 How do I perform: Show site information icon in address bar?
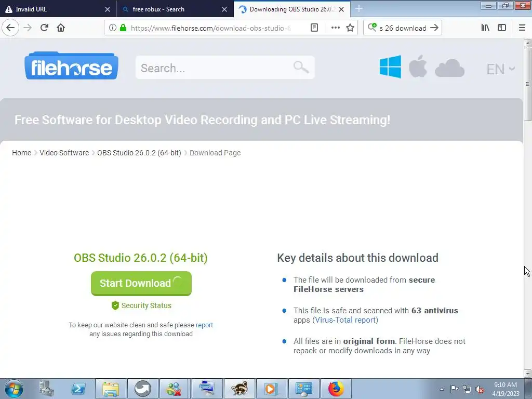click(113, 28)
